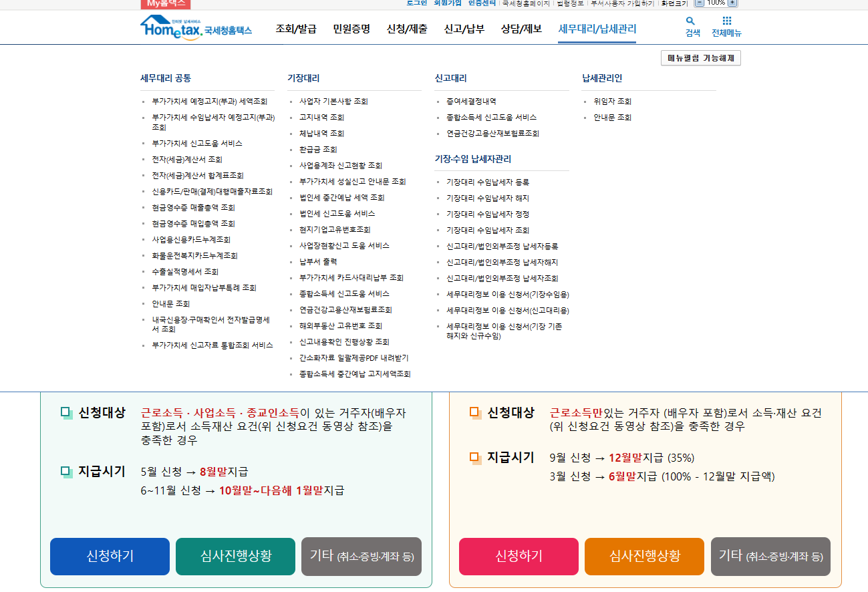Open 환급금 조회 under 기장대리
The image size is (868, 592).
[x=317, y=149]
